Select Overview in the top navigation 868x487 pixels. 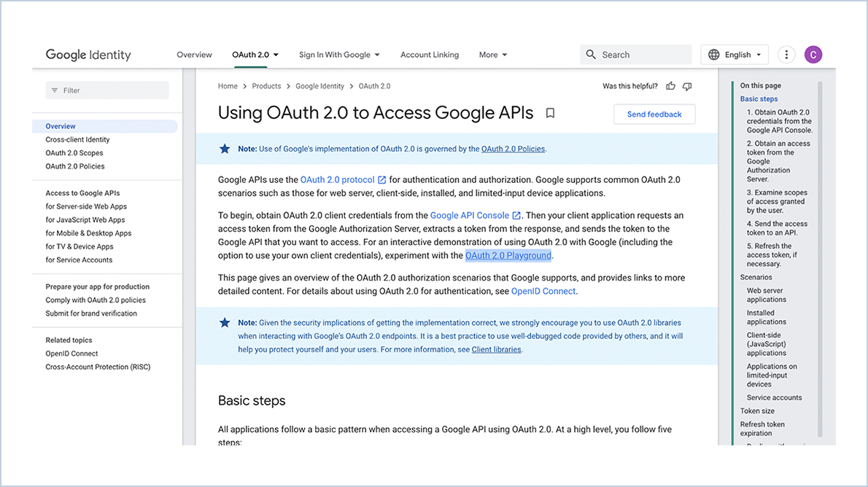click(194, 54)
